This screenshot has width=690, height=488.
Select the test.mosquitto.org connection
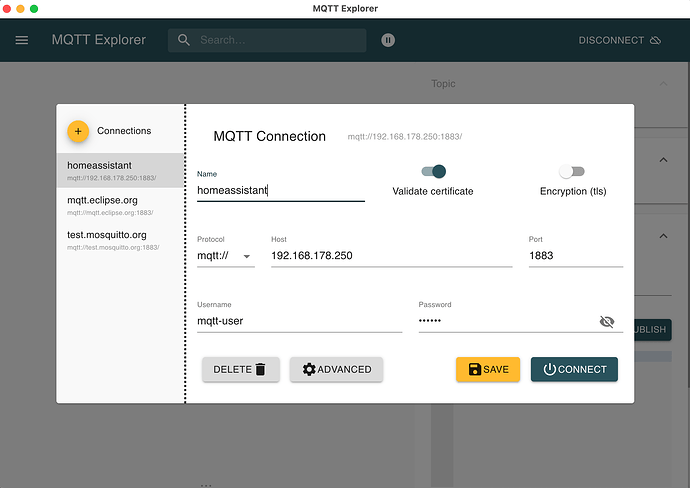(120, 240)
